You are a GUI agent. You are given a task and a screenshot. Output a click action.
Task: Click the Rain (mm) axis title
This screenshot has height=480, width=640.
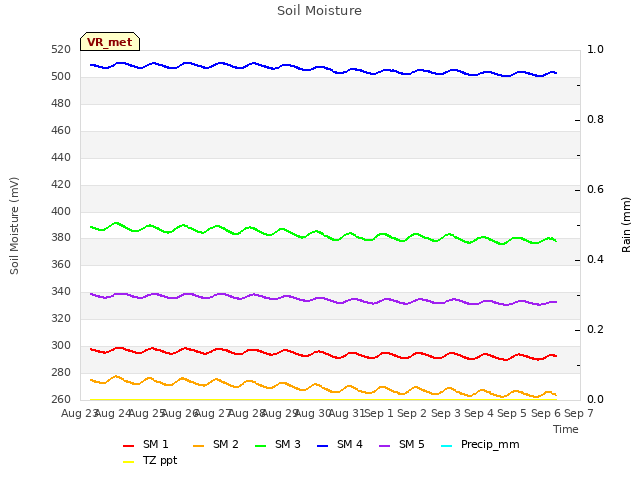pyautogui.click(x=626, y=225)
